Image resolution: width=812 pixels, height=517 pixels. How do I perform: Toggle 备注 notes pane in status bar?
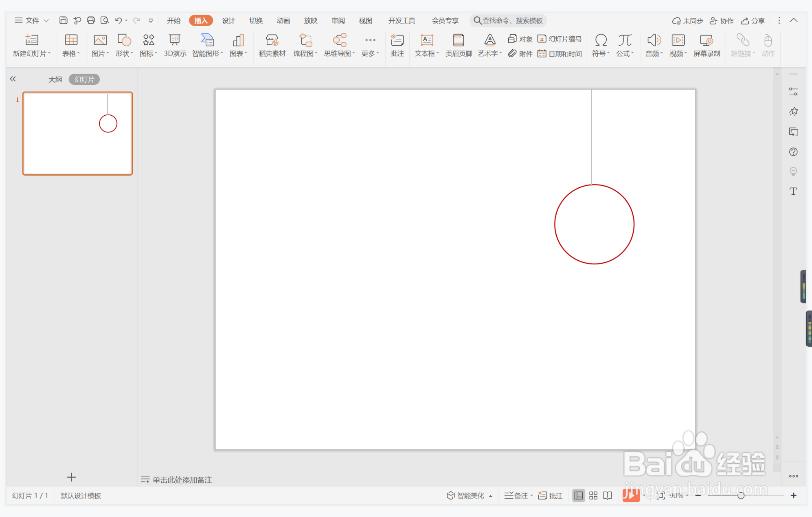pos(517,495)
